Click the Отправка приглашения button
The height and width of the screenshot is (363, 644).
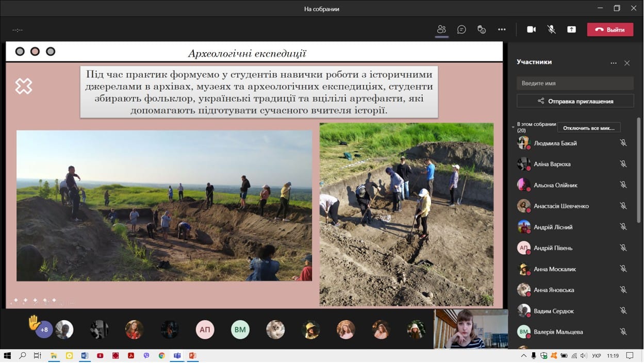[x=575, y=101]
